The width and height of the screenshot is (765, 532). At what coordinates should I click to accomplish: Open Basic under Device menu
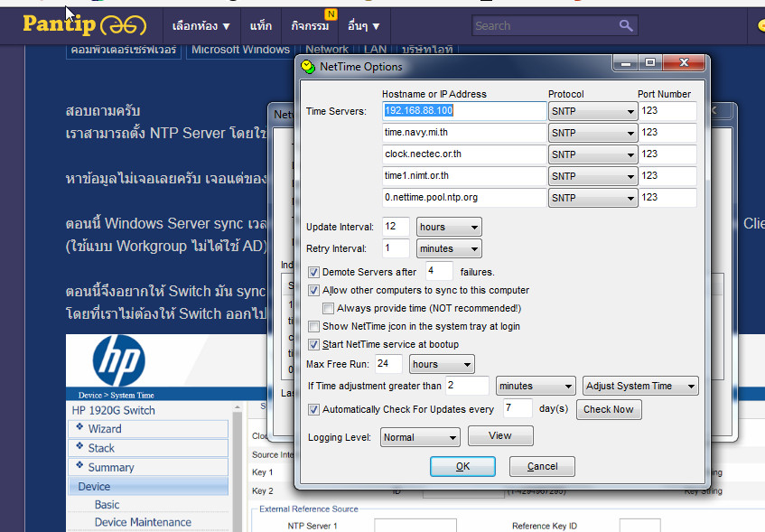pyautogui.click(x=107, y=505)
